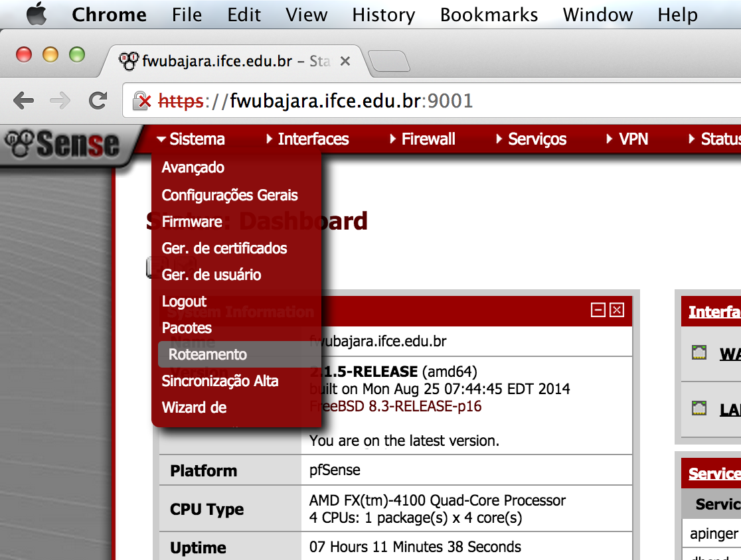Open the Wizard de entry
Screen dimensions: 741x560
194,407
